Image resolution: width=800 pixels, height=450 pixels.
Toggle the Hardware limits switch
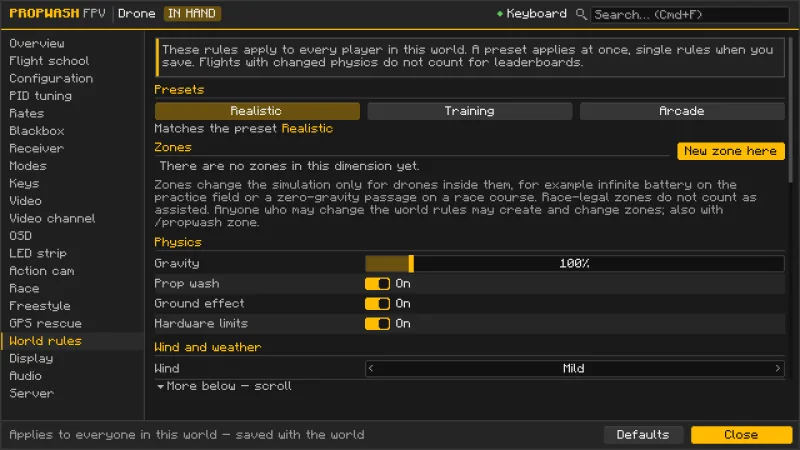pyautogui.click(x=378, y=323)
